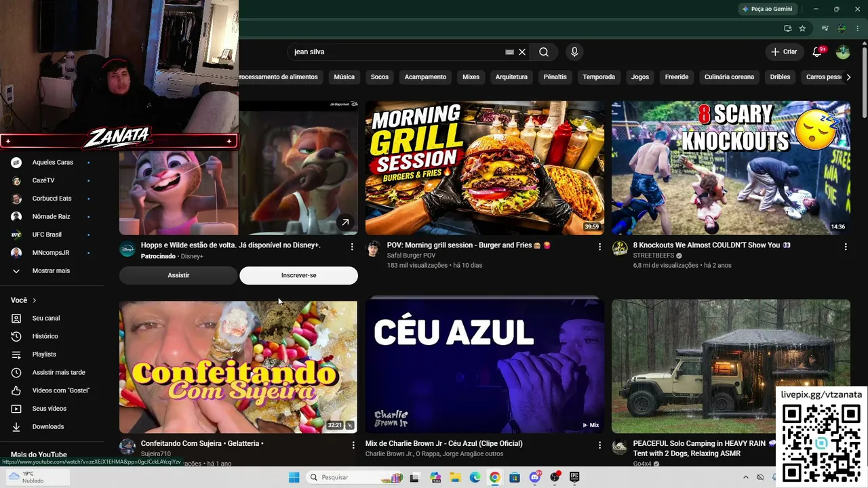
Task: Go to the Nômade Raiz channel
Action: coord(52,217)
